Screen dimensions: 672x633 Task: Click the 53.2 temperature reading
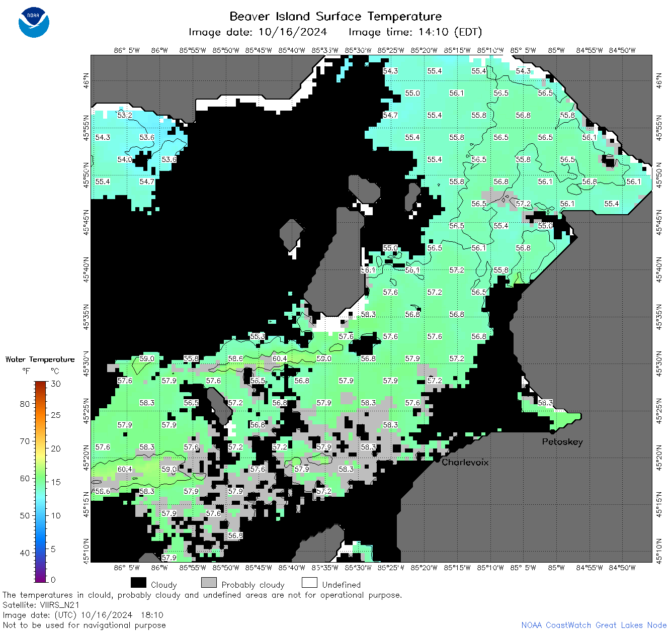click(125, 115)
